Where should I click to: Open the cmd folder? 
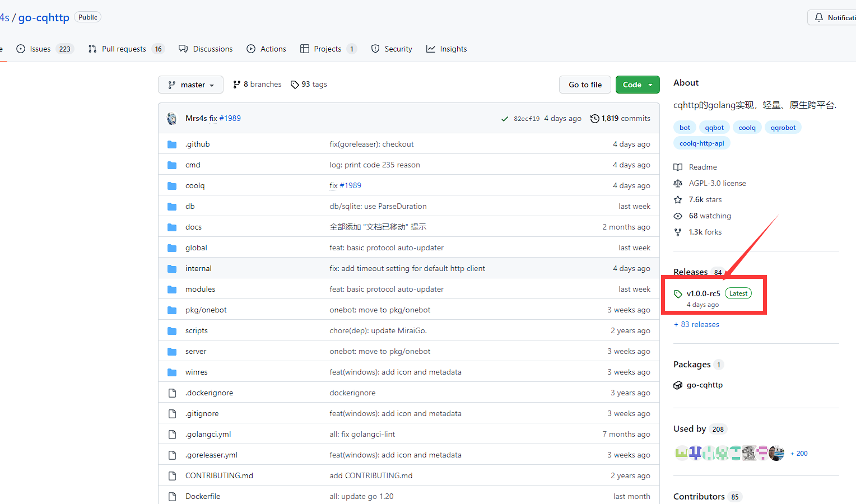coord(193,165)
